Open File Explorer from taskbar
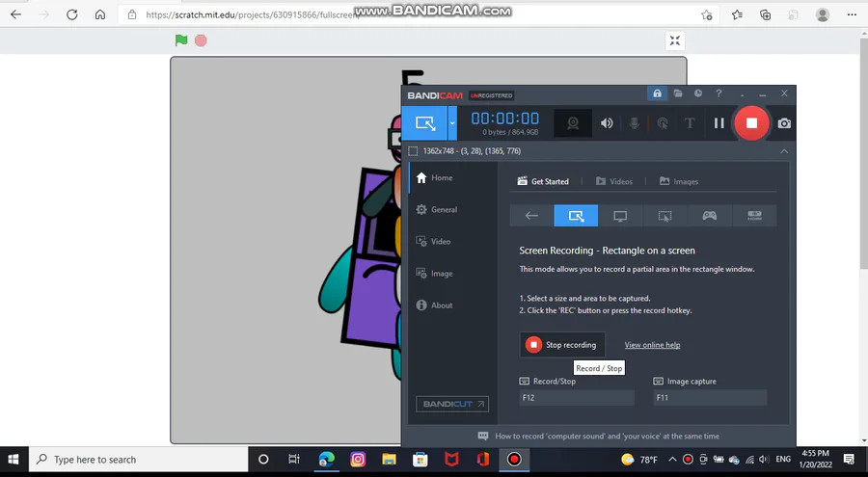The width and height of the screenshot is (868, 477). pyautogui.click(x=390, y=460)
